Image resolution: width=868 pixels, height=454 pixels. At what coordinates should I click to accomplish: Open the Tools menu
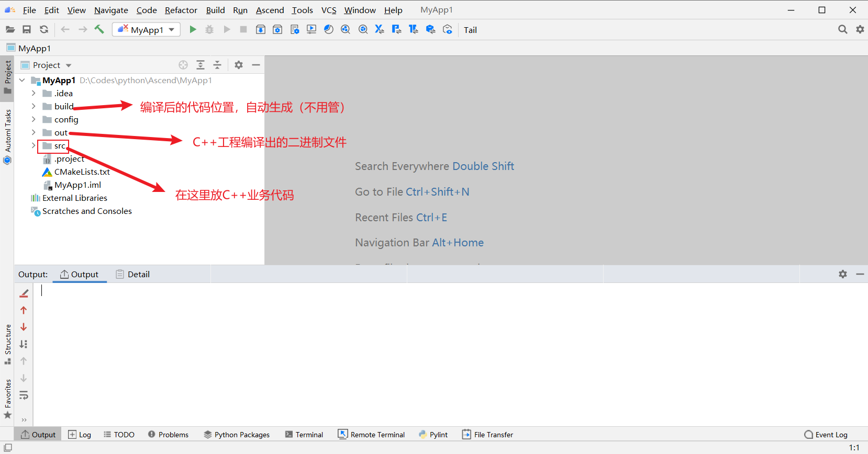302,10
